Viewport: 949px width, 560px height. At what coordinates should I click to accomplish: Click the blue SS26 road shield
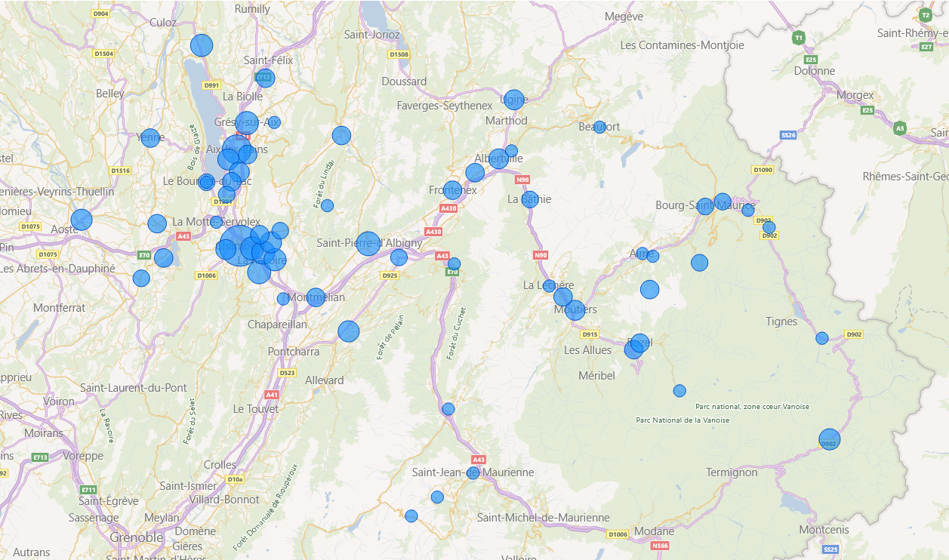coord(788,135)
